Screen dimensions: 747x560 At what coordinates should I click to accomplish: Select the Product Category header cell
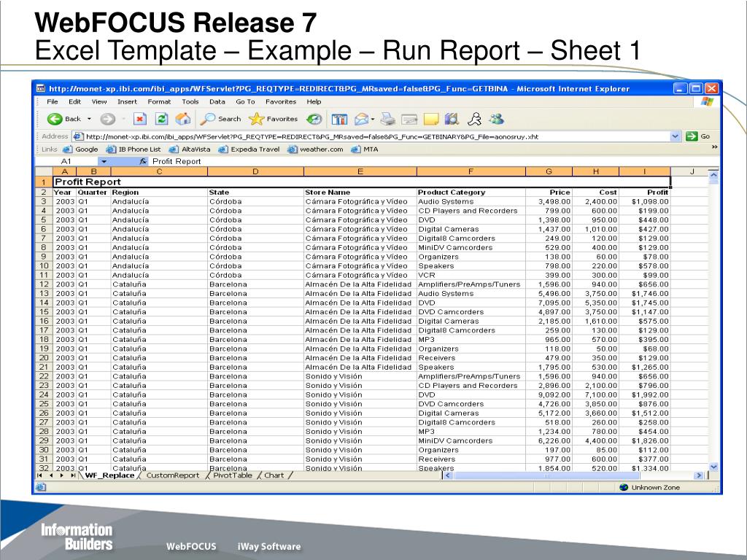pos(471,192)
